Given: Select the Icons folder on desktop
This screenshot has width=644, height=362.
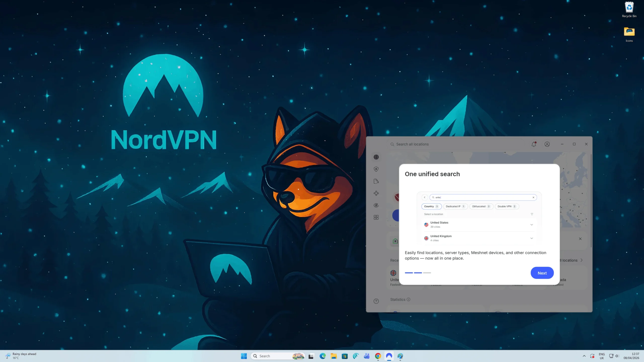Looking at the screenshot, I should 629,35.
